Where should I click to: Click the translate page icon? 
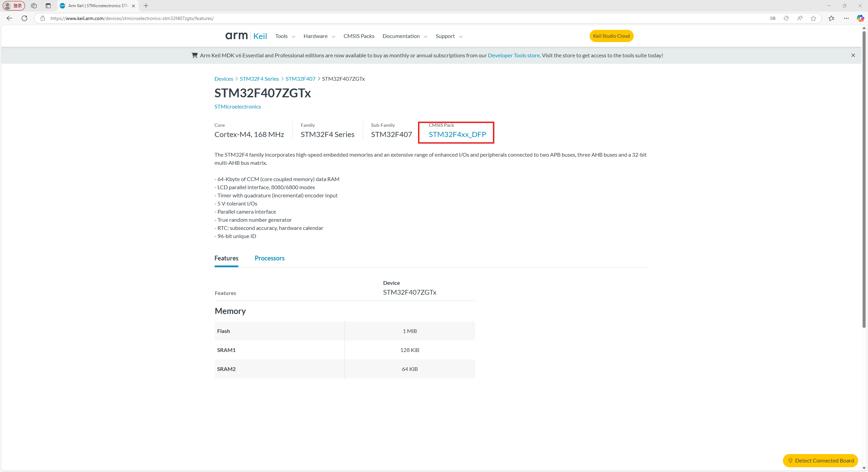tap(773, 18)
